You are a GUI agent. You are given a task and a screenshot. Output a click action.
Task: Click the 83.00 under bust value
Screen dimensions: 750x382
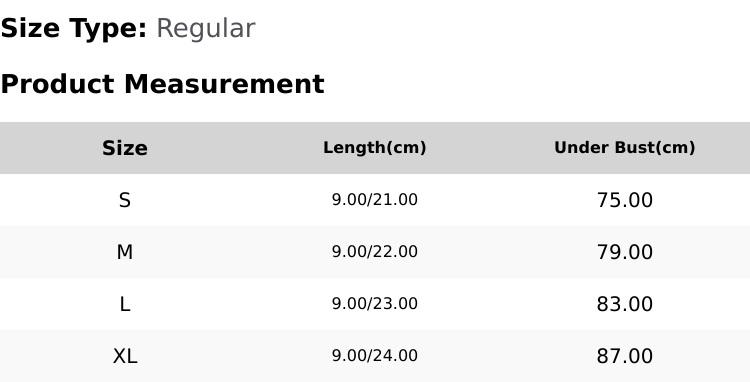coord(624,304)
